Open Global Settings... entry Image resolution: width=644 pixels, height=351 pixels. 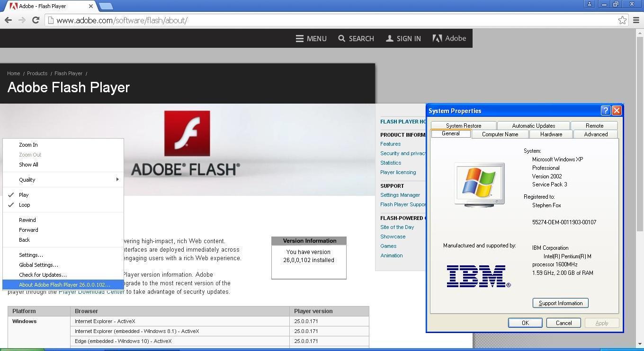[63, 265]
